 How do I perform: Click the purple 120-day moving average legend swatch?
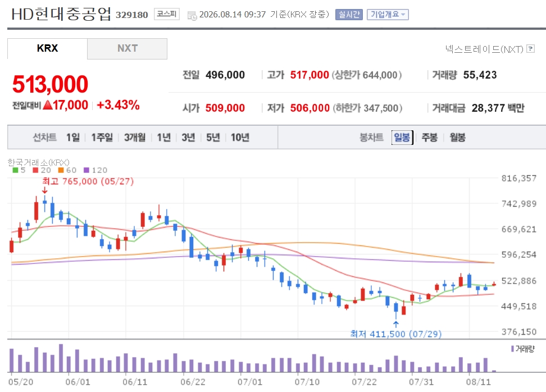tap(87, 170)
